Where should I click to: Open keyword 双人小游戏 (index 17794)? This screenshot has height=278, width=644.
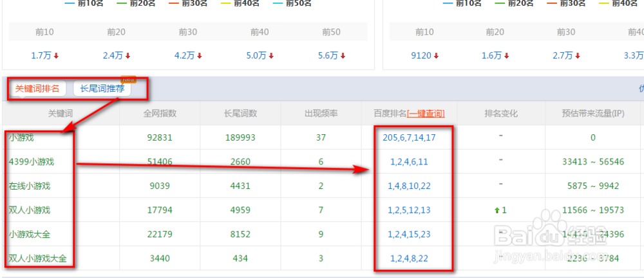[x=30, y=210]
